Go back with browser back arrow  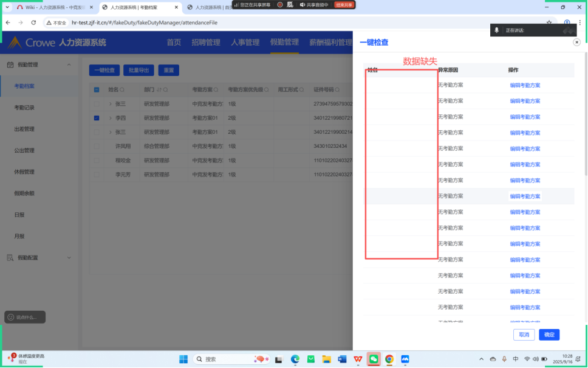(8, 23)
